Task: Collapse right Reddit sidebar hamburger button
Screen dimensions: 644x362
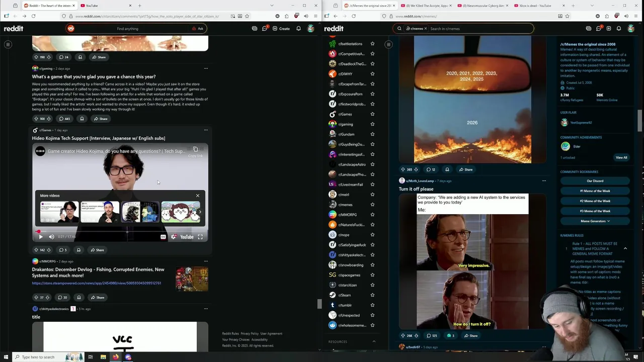Action: click(x=388, y=45)
